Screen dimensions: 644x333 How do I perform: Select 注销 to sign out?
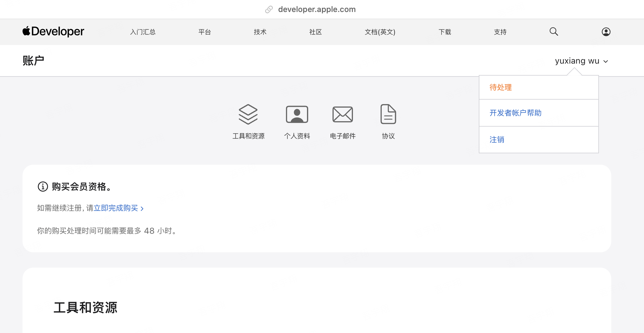[497, 139]
